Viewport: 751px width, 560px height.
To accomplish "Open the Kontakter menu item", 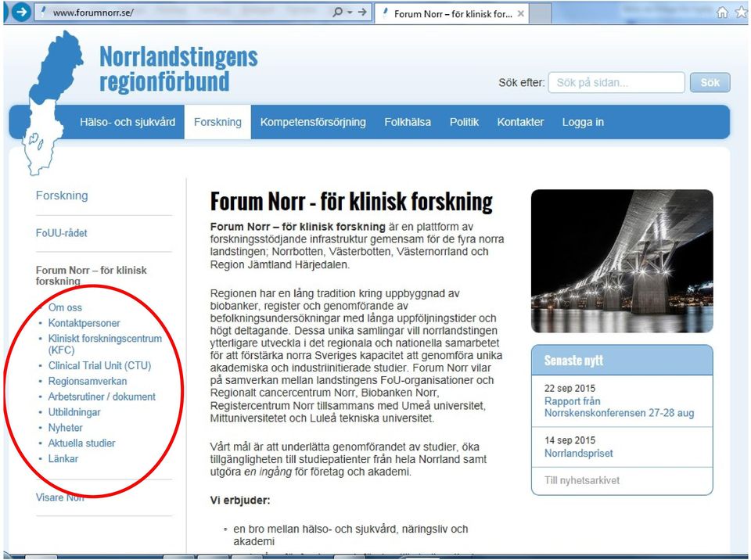I will point(520,122).
